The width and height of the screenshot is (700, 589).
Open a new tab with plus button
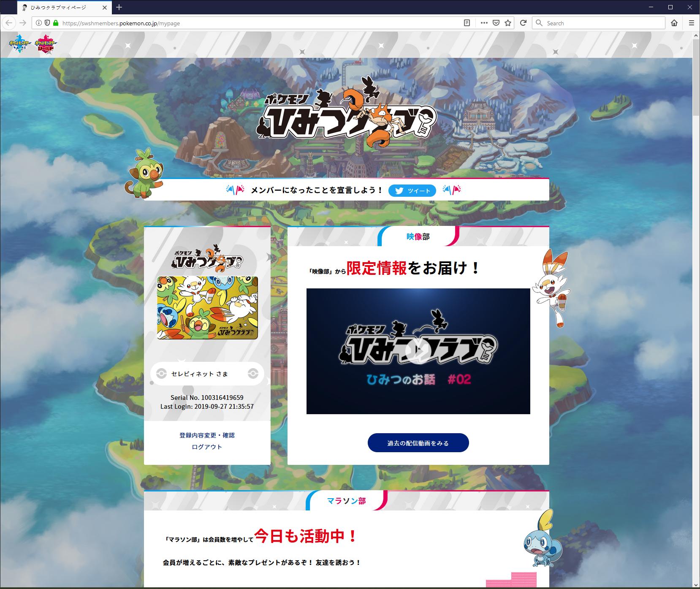tap(119, 7)
